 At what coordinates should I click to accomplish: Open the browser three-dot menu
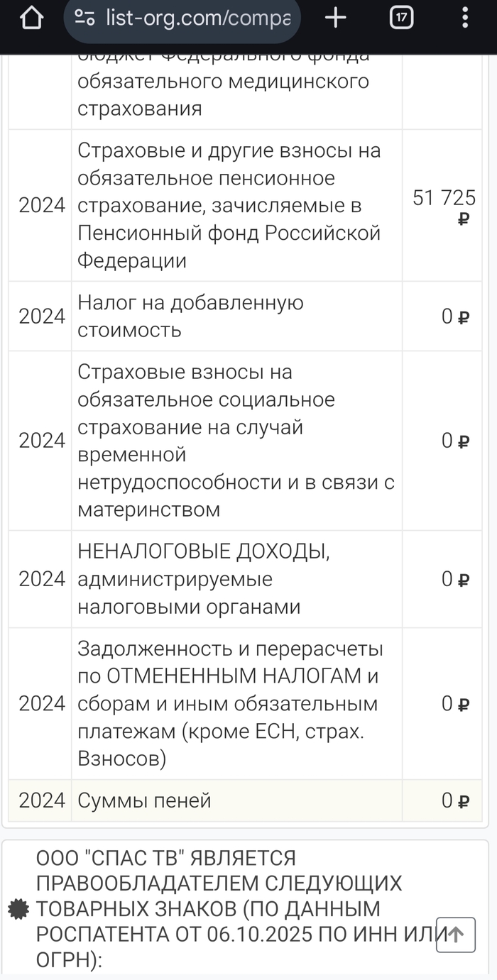[x=465, y=18]
